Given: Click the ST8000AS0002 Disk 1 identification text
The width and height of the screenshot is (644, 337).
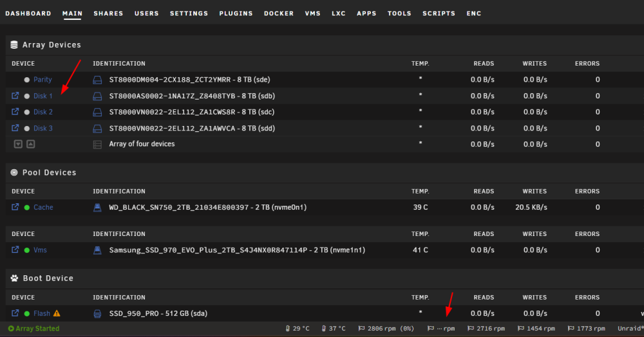Looking at the screenshot, I should coord(192,96).
